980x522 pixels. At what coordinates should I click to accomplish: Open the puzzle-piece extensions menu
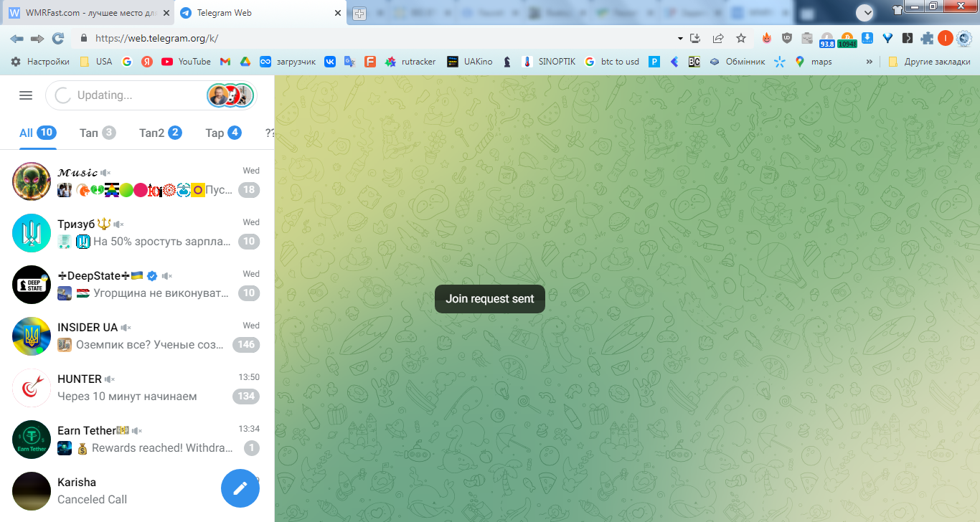pyautogui.click(x=928, y=38)
